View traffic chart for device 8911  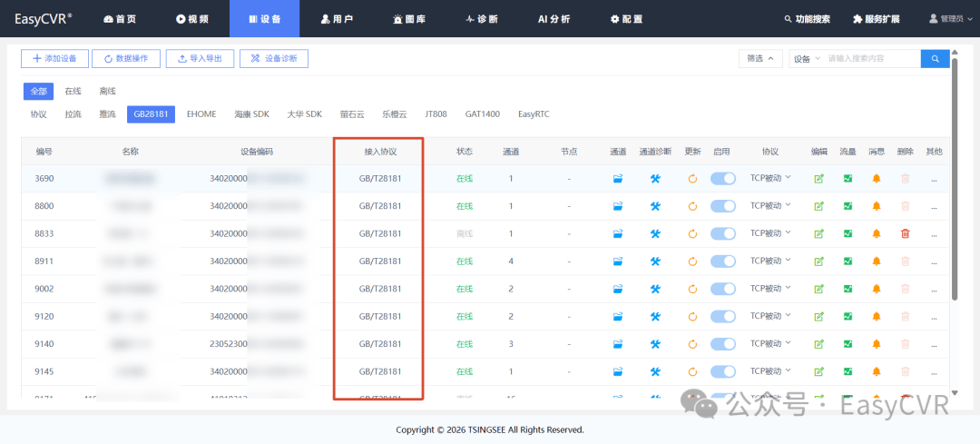point(848,261)
